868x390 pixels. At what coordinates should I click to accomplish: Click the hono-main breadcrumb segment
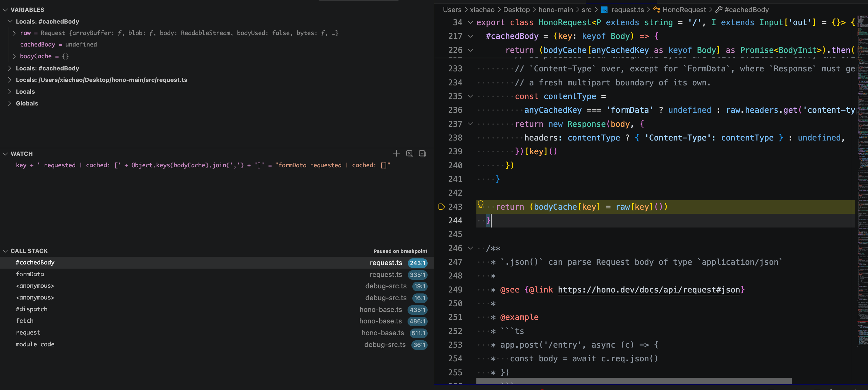pyautogui.click(x=556, y=10)
